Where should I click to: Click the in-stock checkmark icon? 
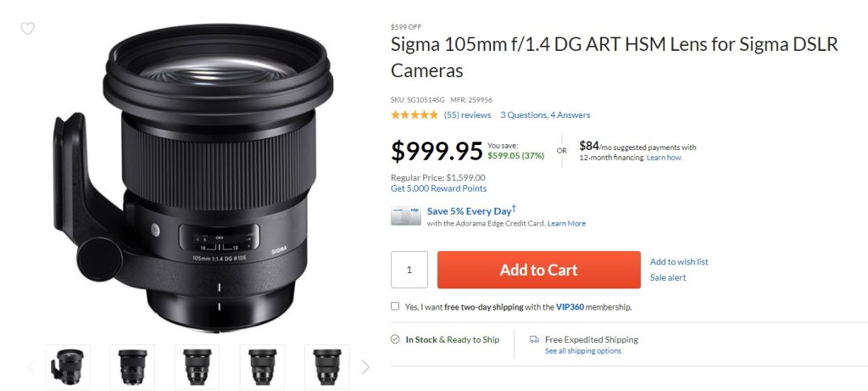point(396,339)
